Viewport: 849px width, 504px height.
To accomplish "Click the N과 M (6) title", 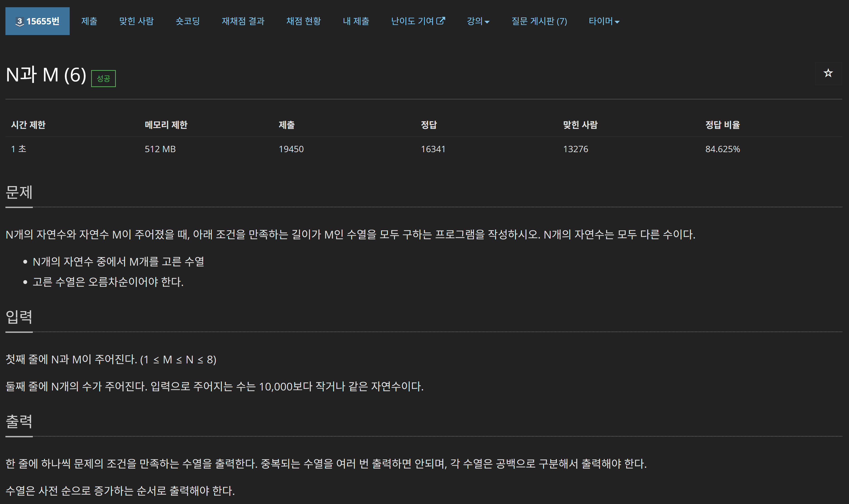I will tap(46, 75).
